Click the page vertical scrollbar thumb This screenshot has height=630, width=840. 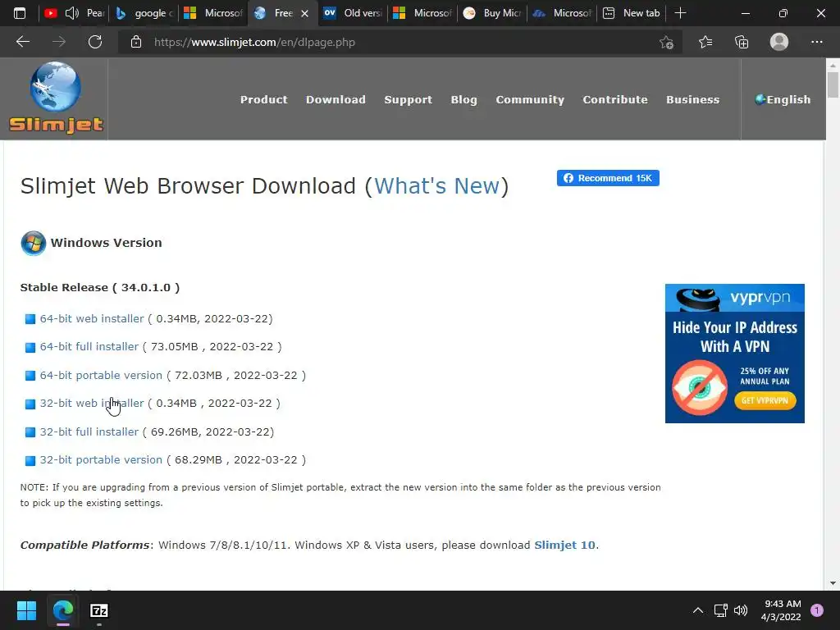point(833,85)
